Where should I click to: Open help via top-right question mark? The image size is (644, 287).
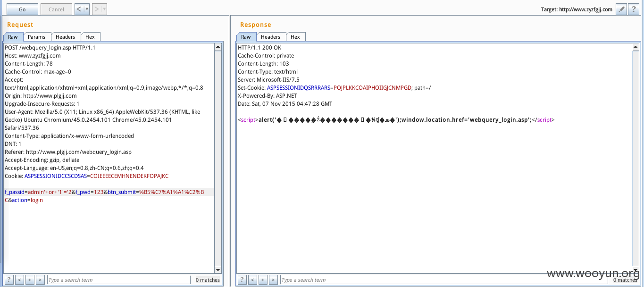pos(634,9)
